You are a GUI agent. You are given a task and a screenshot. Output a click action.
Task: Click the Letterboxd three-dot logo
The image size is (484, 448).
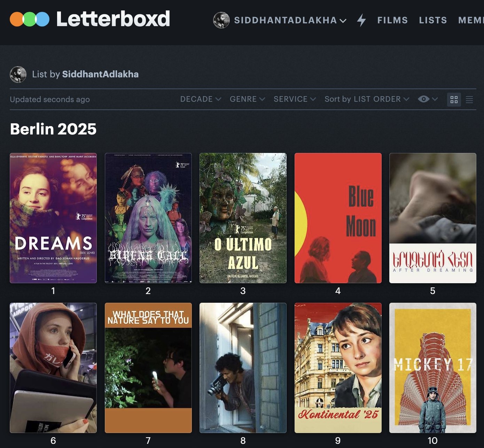[x=30, y=19]
